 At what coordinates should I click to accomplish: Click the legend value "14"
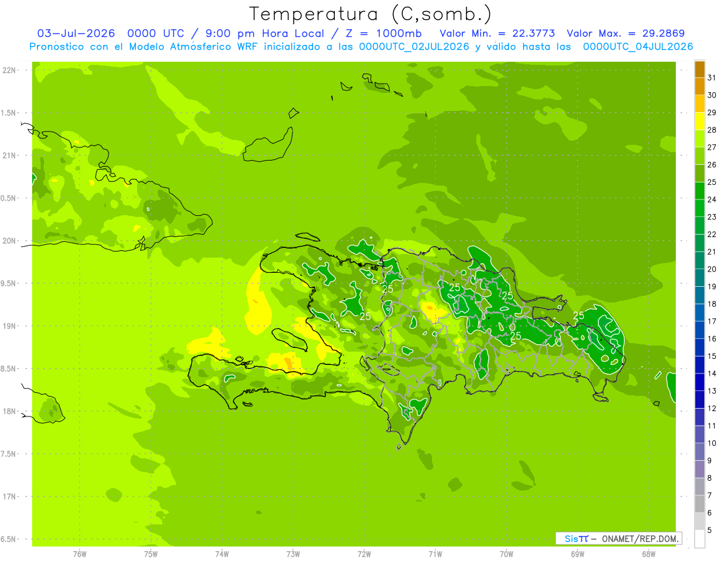tap(712, 373)
